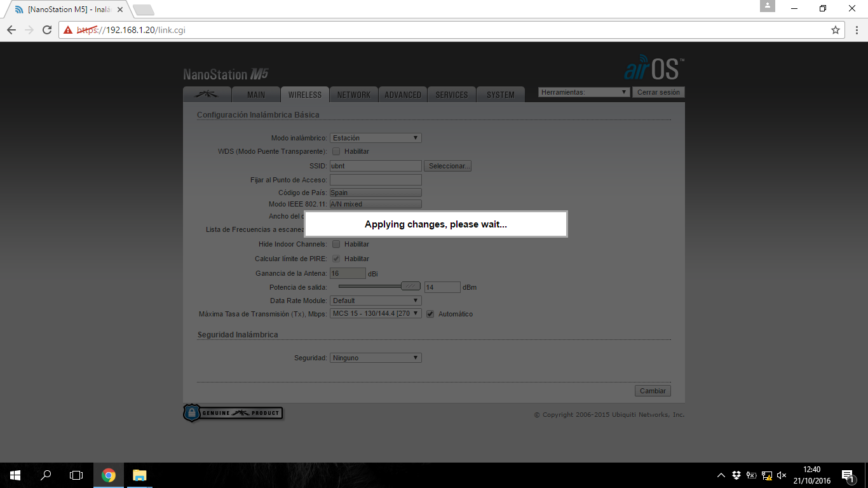Image resolution: width=868 pixels, height=488 pixels.
Task: Click the muted volume tray icon
Action: pos(782,475)
